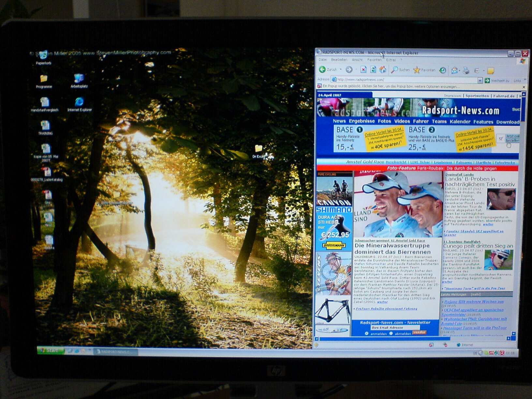Open the back button history dropdown arrow
The image size is (532, 399).
[x=340, y=69]
